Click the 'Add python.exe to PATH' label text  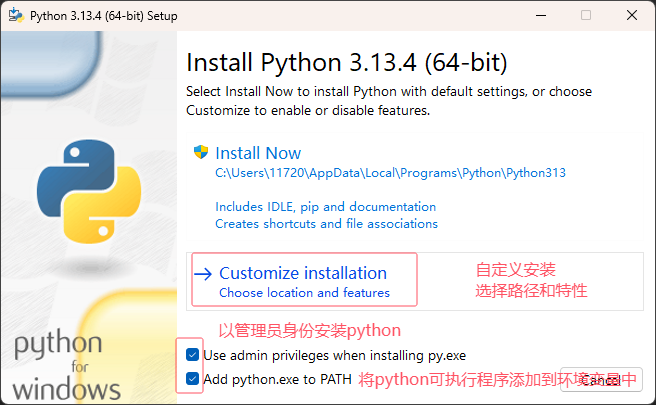click(277, 379)
